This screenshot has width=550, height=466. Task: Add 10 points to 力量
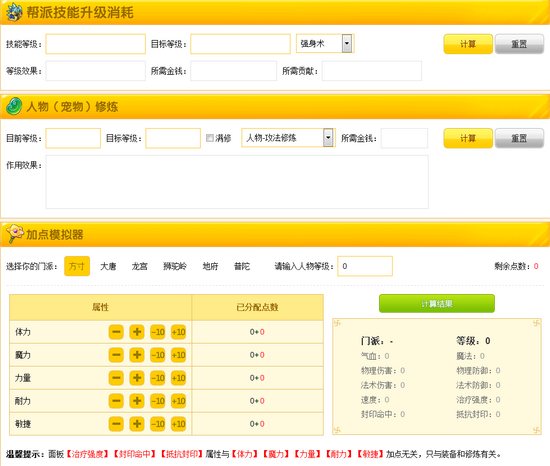pyautogui.click(x=179, y=378)
